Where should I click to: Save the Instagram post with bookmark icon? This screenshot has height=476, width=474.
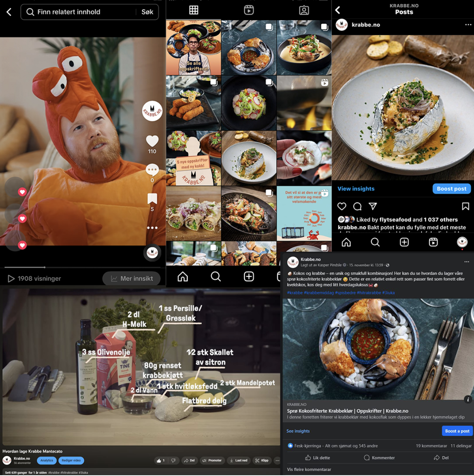pyautogui.click(x=465, y=206)
